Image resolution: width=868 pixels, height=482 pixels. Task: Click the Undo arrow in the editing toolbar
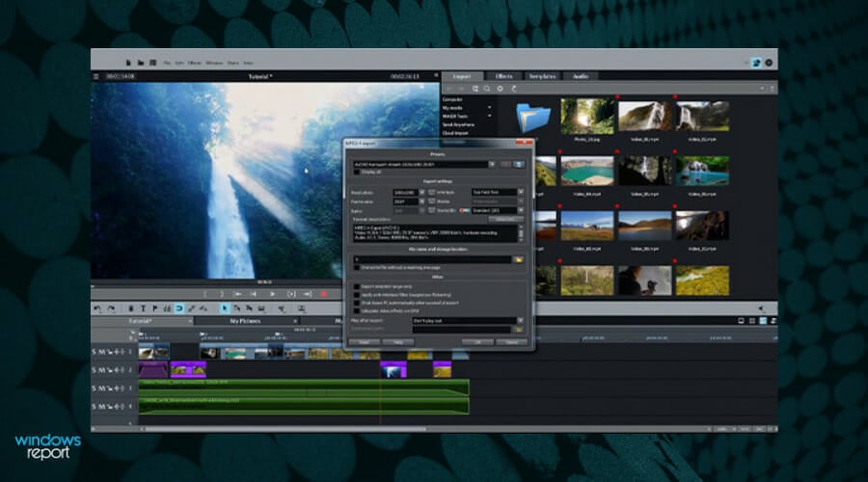[x=97, y=308]
